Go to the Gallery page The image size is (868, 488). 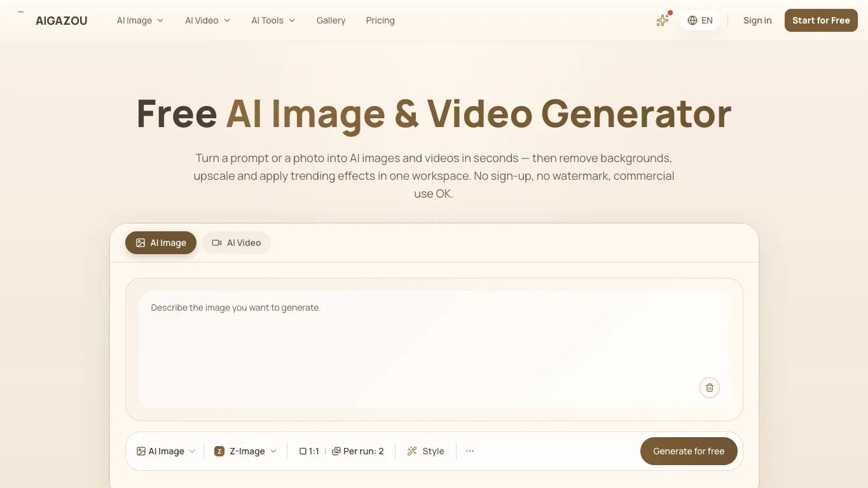(331, 20)
